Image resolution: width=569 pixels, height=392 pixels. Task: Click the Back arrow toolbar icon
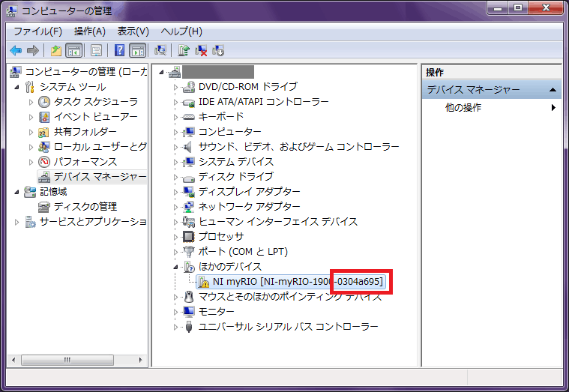pos(16,51)
